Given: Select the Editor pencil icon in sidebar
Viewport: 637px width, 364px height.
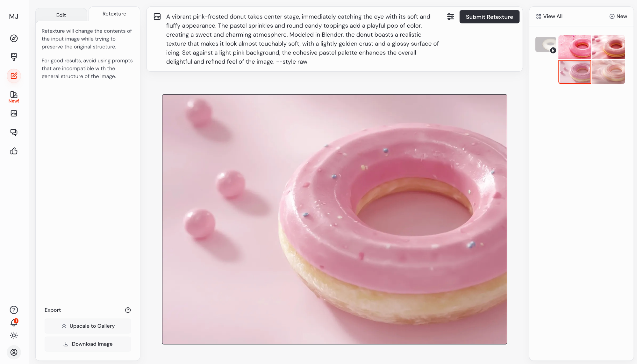Looking at the screenshot, I should click(14, 76).
